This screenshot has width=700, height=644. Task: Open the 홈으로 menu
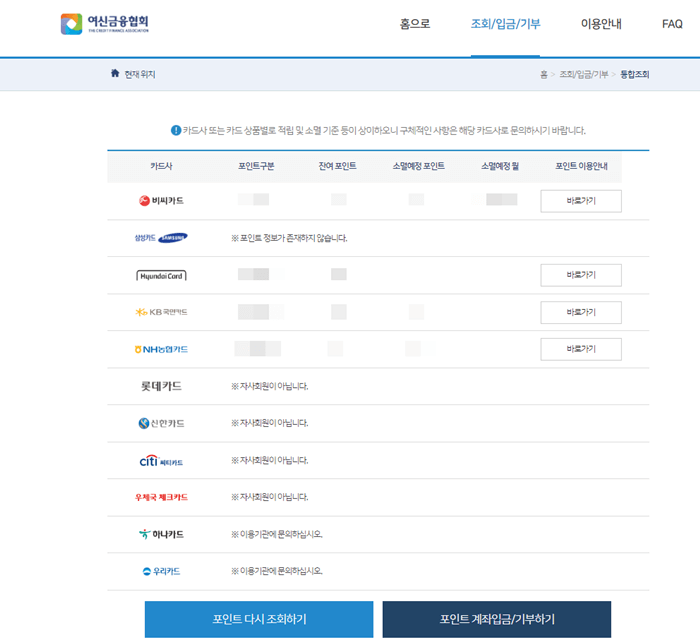coord(415,24)
